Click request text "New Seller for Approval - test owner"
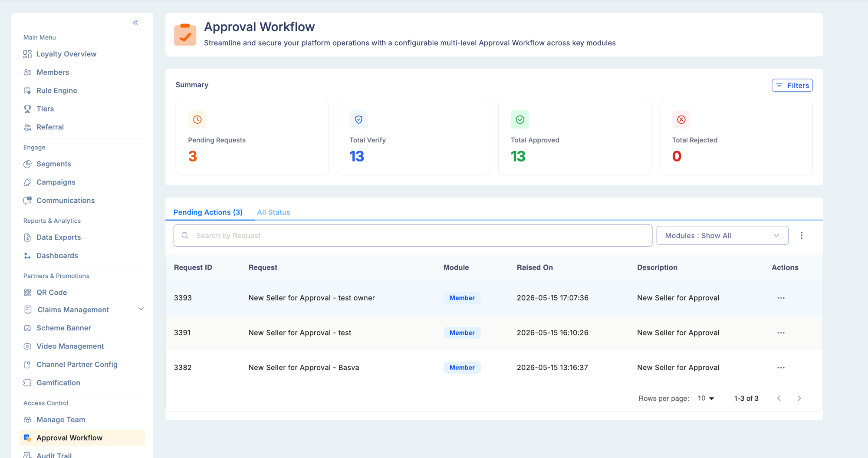Screen dimensions: 868x458 pyautogui.click(x=312, y=298)
